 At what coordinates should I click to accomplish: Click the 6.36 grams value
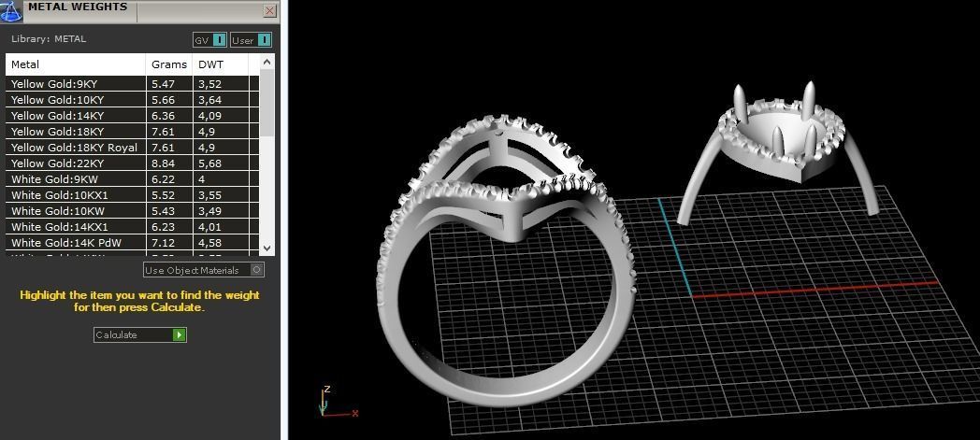(163, 116)
